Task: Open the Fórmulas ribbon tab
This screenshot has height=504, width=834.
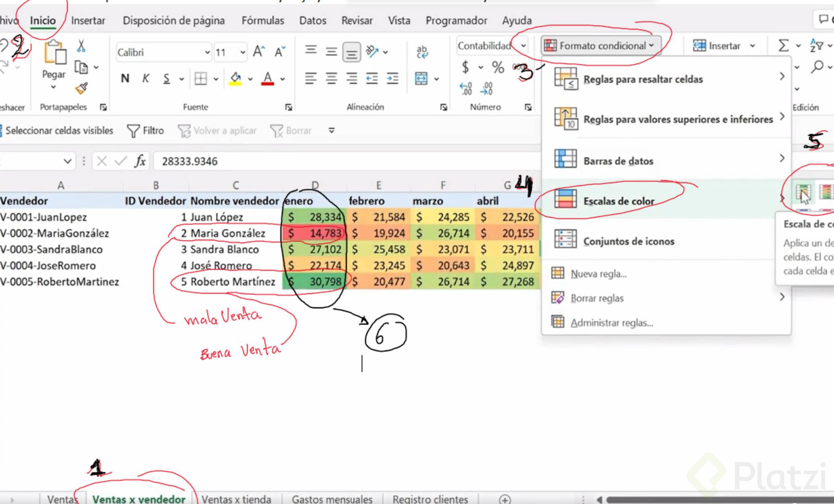Action: point(262,21)
